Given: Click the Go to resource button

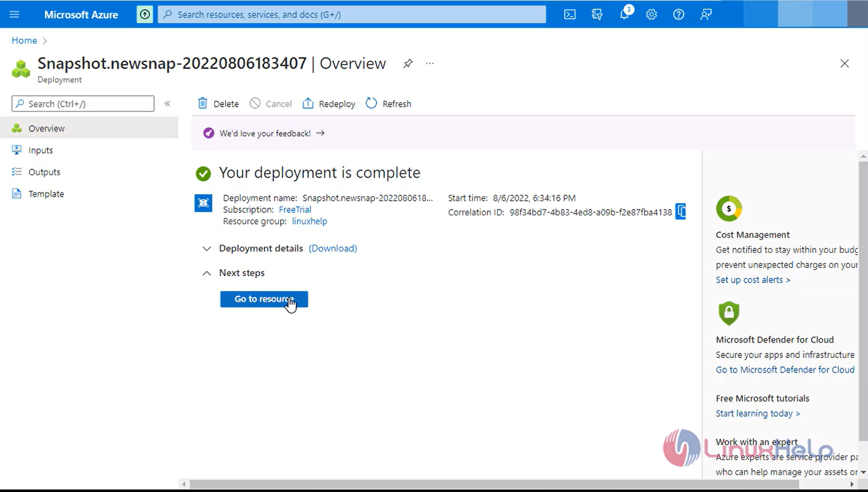Looking at the screenshot, I should pyautogui.click(x=264, y=299).
